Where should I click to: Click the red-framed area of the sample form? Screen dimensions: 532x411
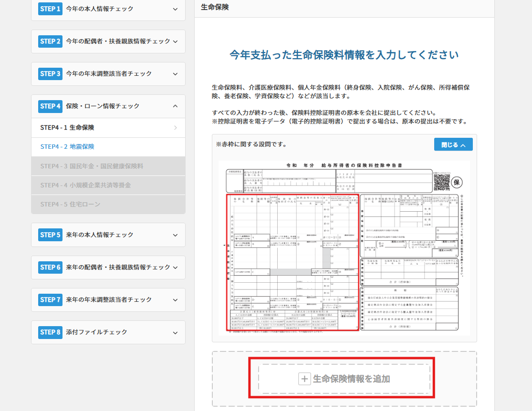(291, 262)
